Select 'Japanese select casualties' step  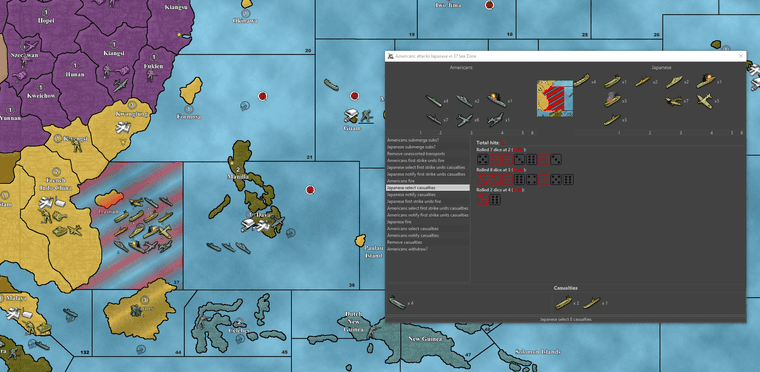click(428, 188)
